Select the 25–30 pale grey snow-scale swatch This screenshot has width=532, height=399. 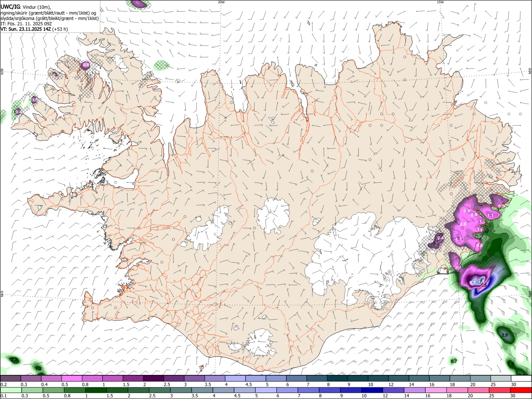tap(500, 379)
